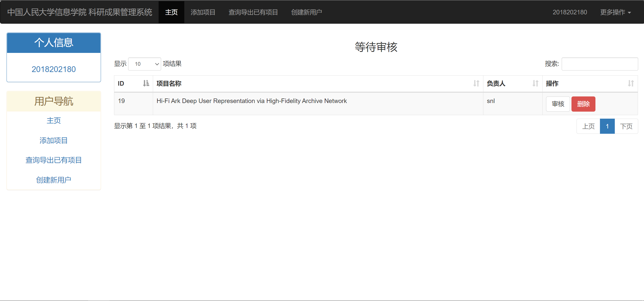Click the sidebar 添加项目 link
The image size is (644, 301).
54,141
